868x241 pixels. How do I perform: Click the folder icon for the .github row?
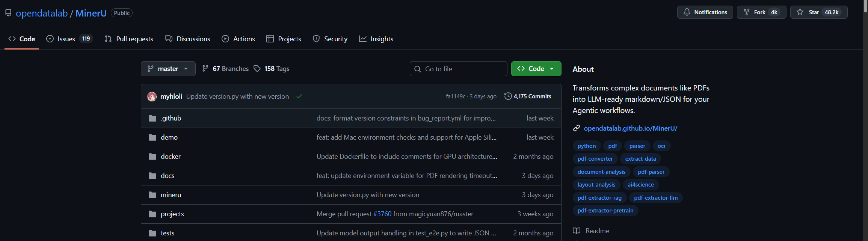[x=152, y=118]
